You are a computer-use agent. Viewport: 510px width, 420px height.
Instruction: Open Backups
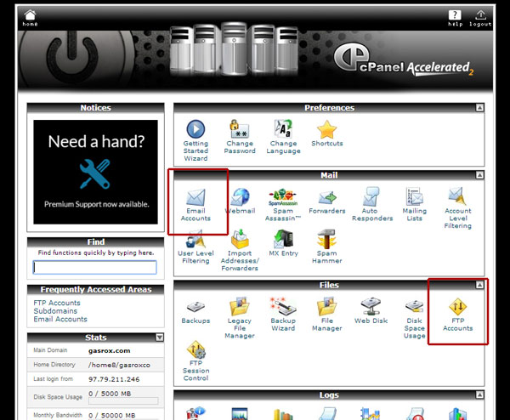(x=195, y=312)
